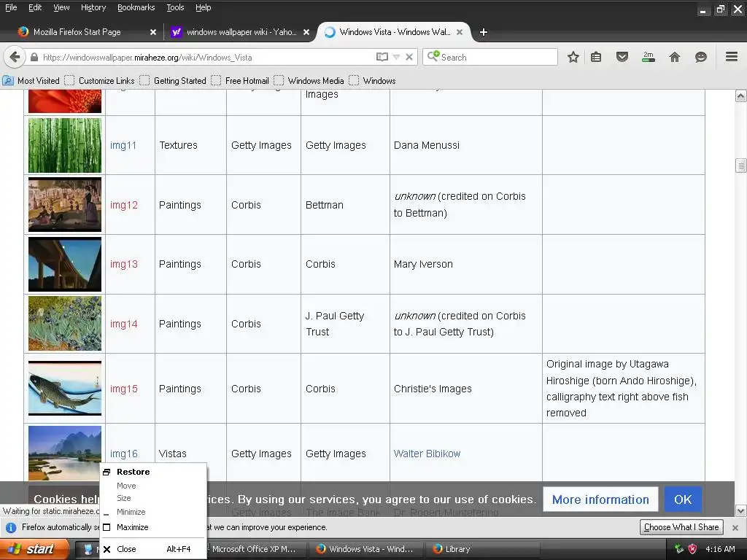Image resolution: width=747 pixels, height=560 pixels.
Task: Save page to Pocket icon
Action: click(x=622, y=57)
